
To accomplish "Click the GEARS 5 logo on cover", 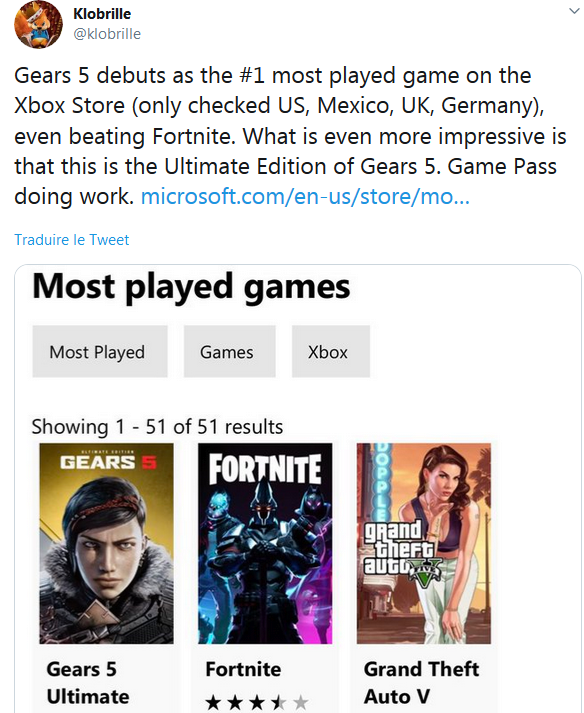I will (x=108, y=462).
